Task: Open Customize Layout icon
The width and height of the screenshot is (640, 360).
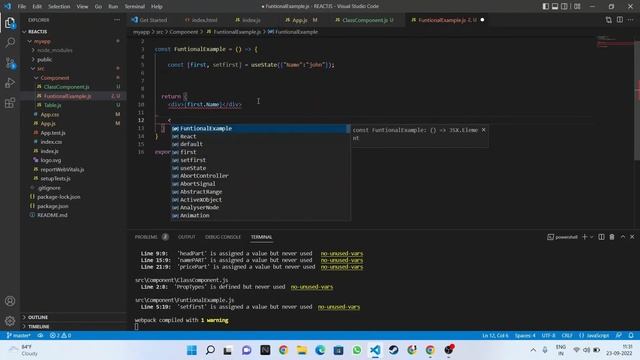Action: pos(577,7)
